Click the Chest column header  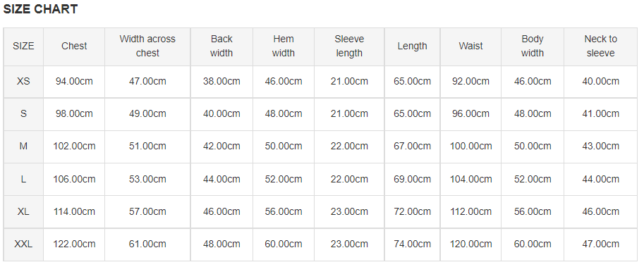coord(74,46)
